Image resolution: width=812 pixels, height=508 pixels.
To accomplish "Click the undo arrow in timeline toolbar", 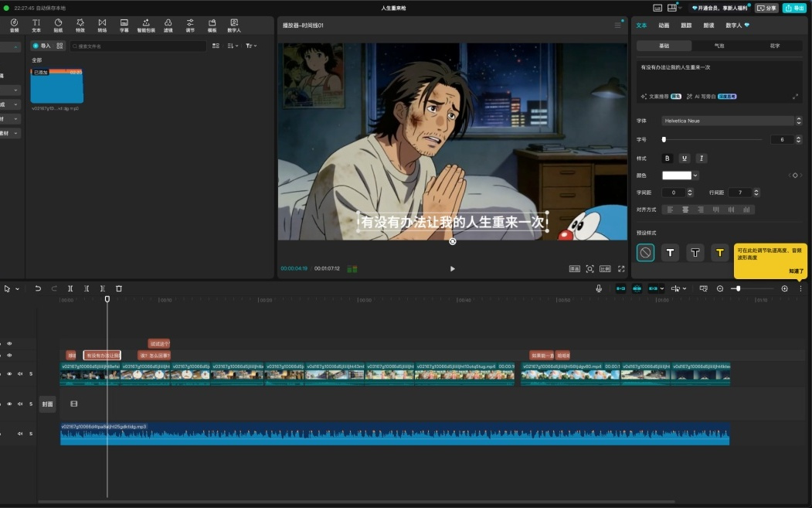I will coord(38,288).
